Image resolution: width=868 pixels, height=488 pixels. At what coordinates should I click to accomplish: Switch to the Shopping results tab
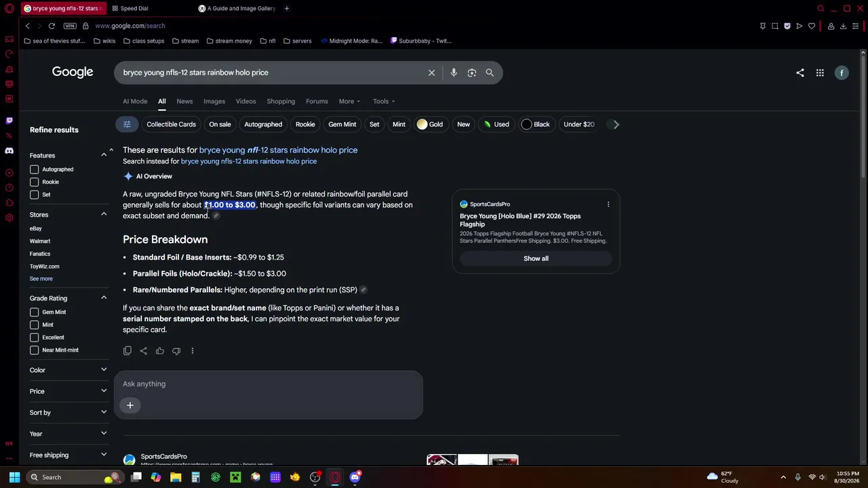coord(281,102)
